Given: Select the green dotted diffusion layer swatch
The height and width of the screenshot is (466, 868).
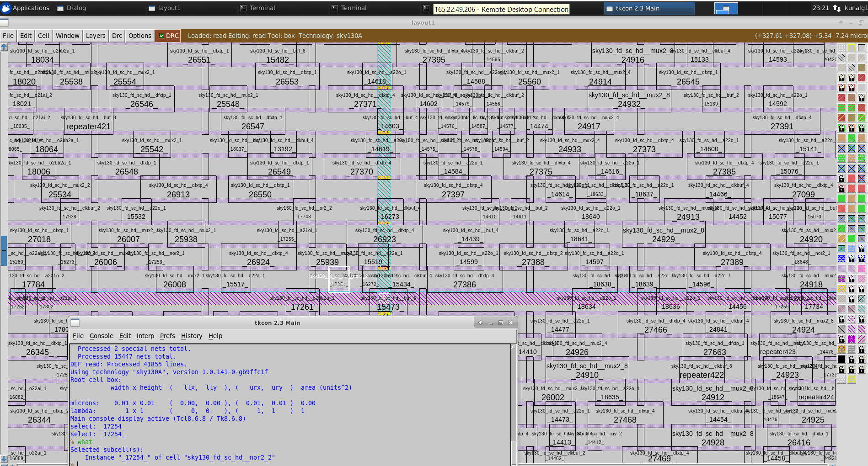Looking at the screenshot, I should 841,158.
